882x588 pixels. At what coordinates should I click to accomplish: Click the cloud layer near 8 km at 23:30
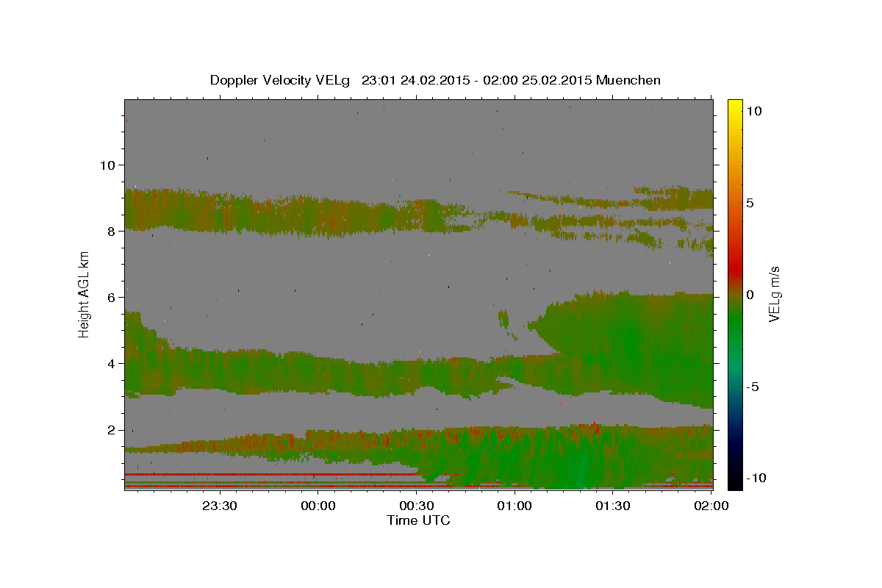(x=220, y=211)
